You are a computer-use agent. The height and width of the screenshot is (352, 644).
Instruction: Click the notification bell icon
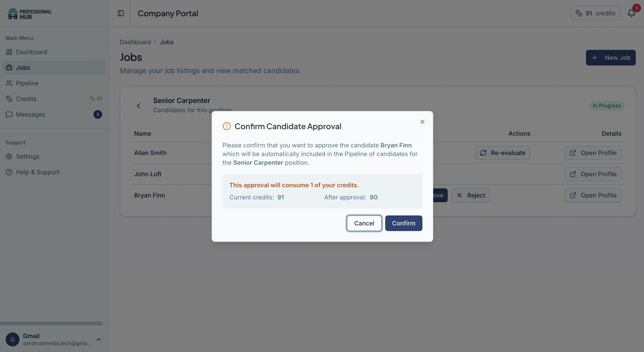coord(631,13)
